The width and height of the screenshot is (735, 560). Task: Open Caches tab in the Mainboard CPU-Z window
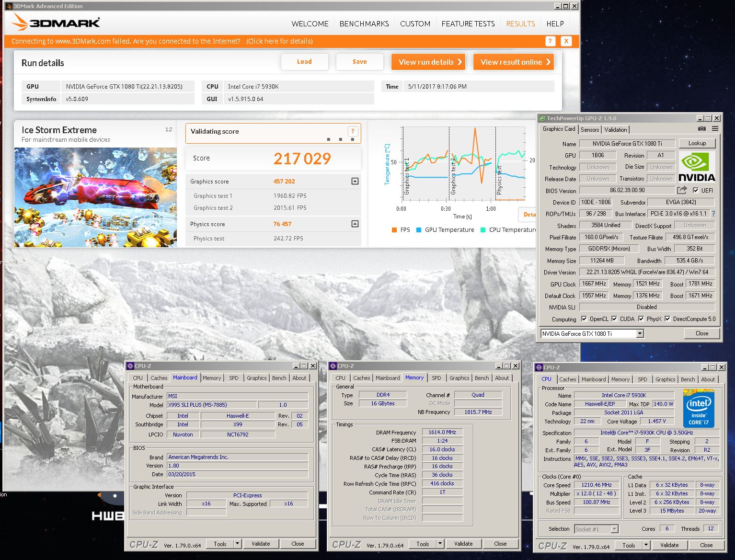(159, 378)
